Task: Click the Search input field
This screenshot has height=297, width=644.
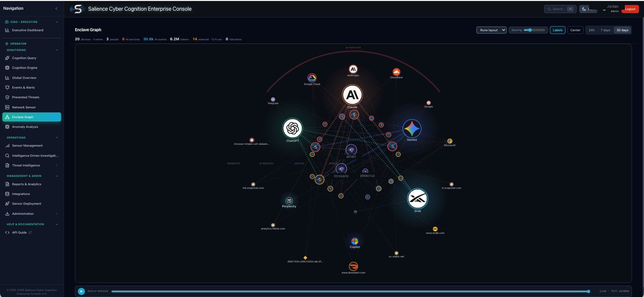Action: click(x=560, y=9)
